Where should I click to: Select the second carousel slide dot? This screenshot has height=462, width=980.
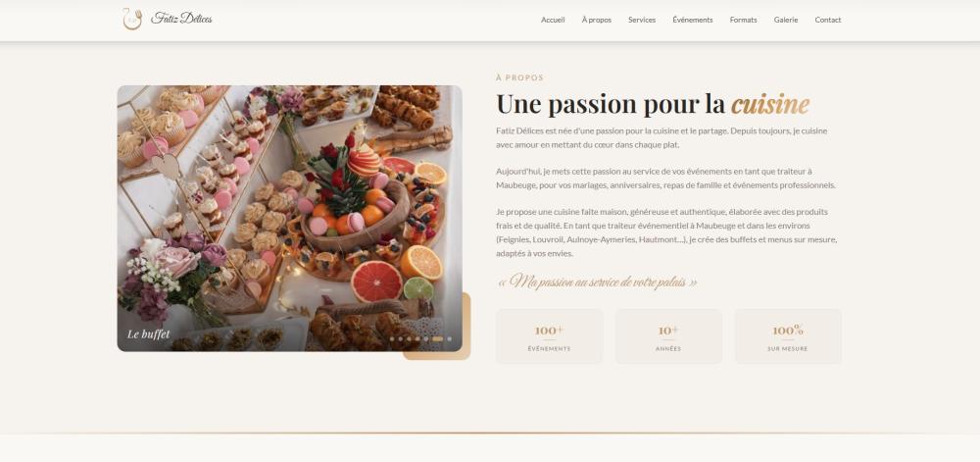click(x=401, y=338)
